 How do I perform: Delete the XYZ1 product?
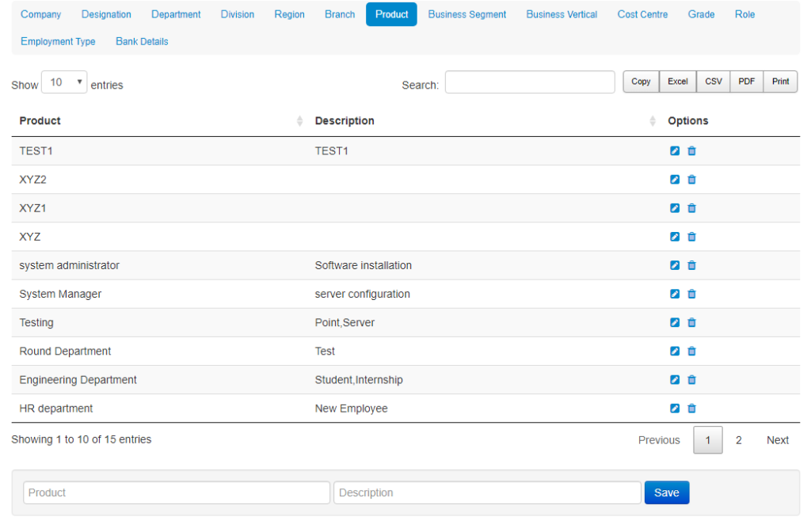pos(691,208)
